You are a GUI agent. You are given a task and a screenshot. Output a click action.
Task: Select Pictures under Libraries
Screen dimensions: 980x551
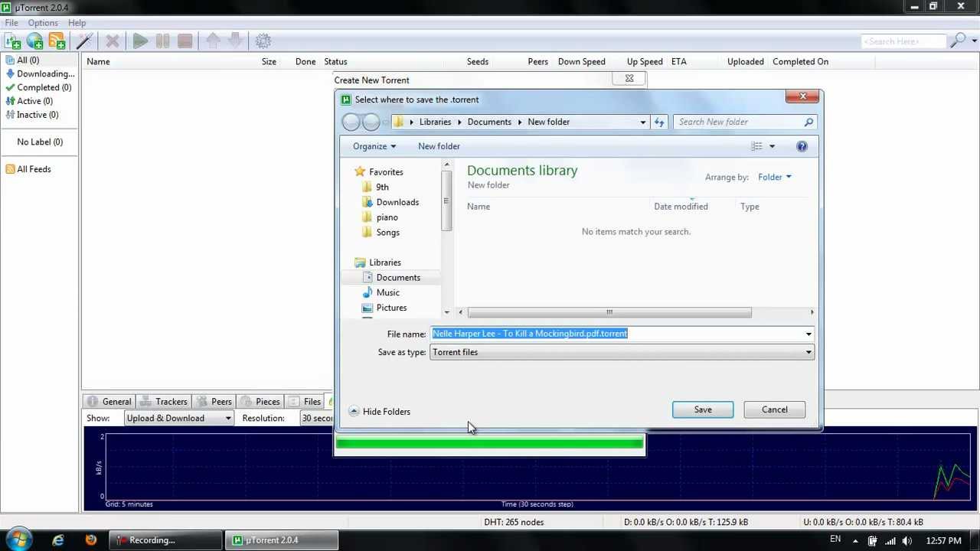[x=391, y=308]
